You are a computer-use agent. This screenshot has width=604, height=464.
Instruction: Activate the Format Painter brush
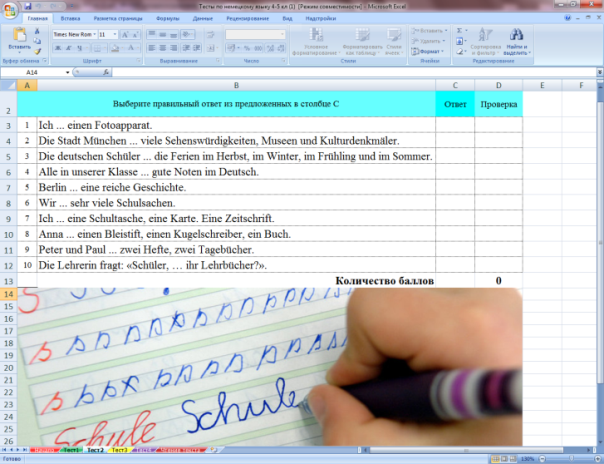37,51
